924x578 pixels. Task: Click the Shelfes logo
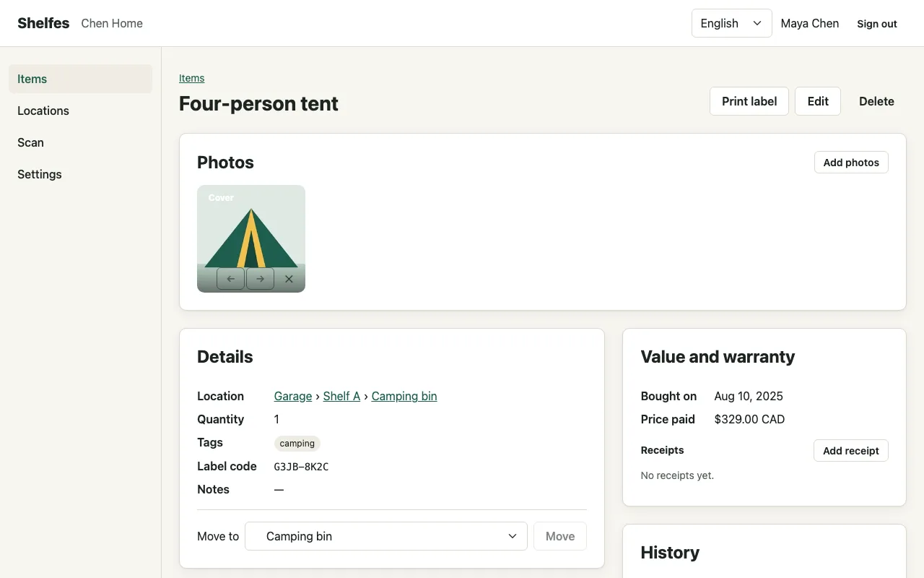tap(43, 23)
